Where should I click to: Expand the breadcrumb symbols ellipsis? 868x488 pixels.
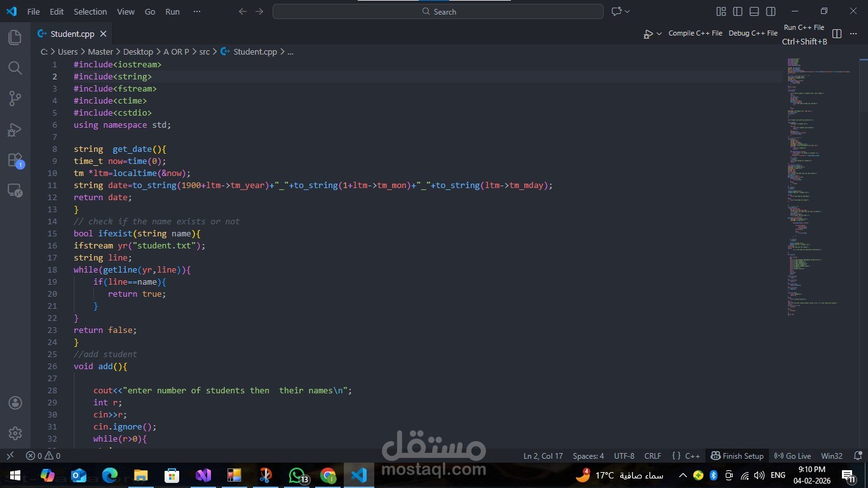(290, 52)
